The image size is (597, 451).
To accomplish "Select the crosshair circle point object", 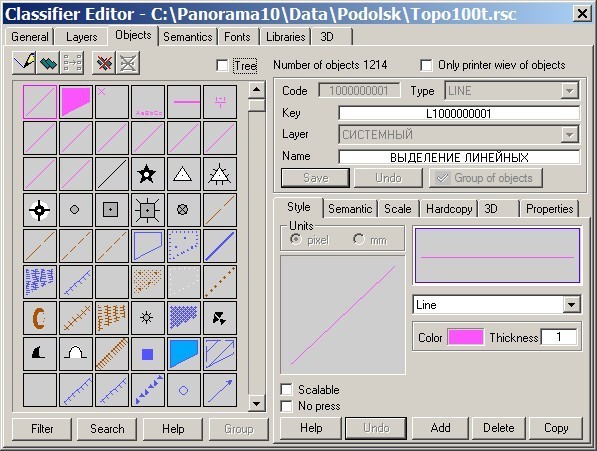I will (40, 210).
